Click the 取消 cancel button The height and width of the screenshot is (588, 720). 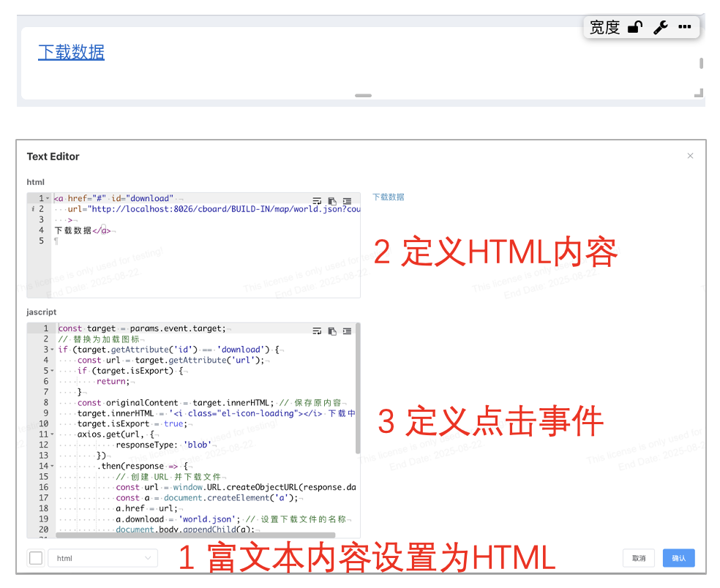[638, 558]
